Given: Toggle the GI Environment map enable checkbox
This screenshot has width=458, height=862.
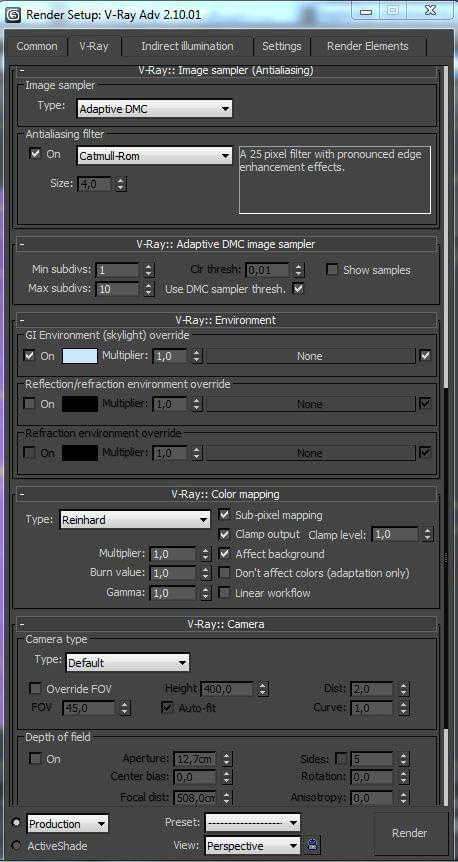Looking at the screenshot, I should [425, 355].
